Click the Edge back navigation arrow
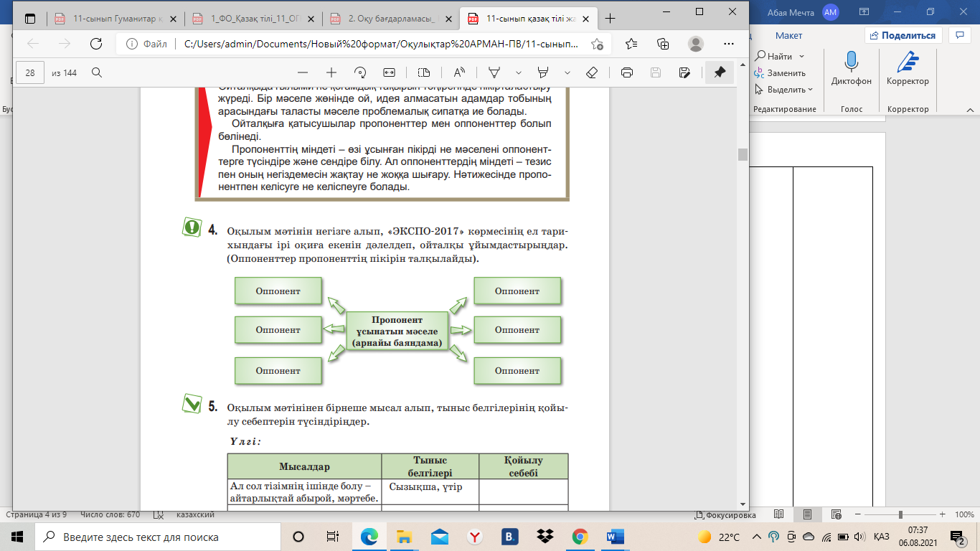 click(33, 44)
